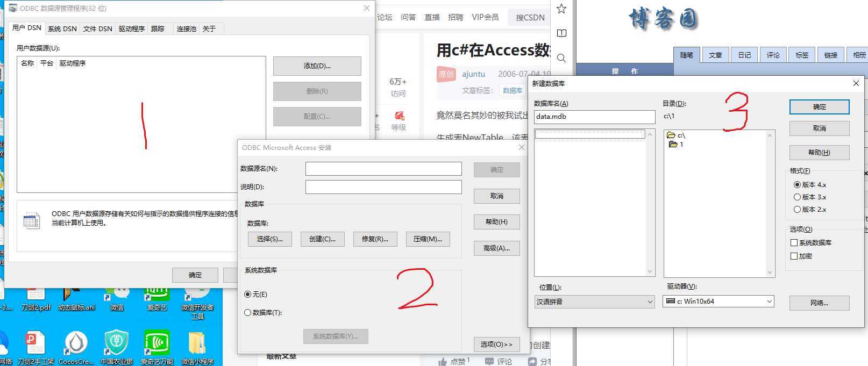868x366 pixels.
Task: Select the 数据库(T) system database radio
Action: pyautogui.click(x=264, y=312)
